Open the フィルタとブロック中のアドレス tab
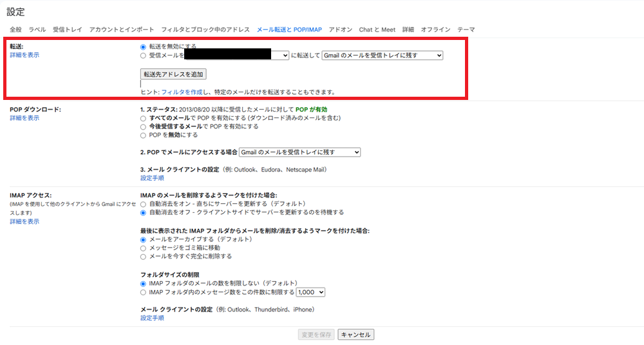 pyautogui.click(x=205, y=30)
